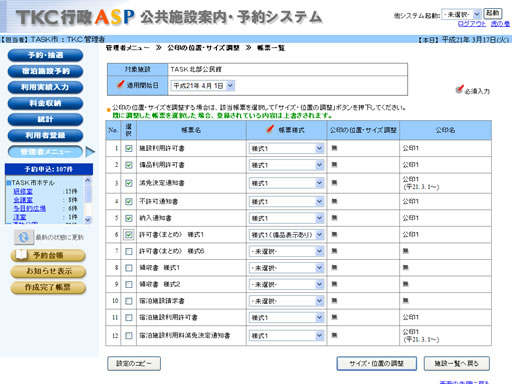
Task: Open the form style dropdown for row 3
Action: [286, 183]
